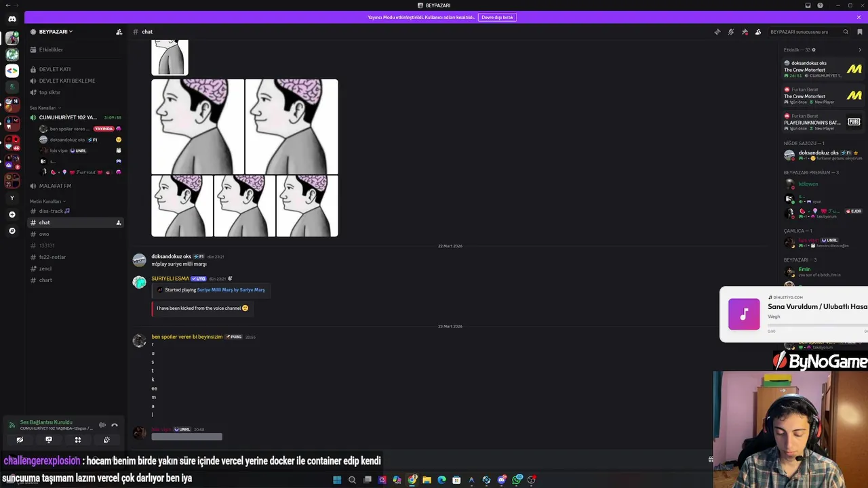This screenshot has width=868, height=488.
Task: Click kelowen in BEYPAZARI PREMIUM list
Action: coord(808,184)
